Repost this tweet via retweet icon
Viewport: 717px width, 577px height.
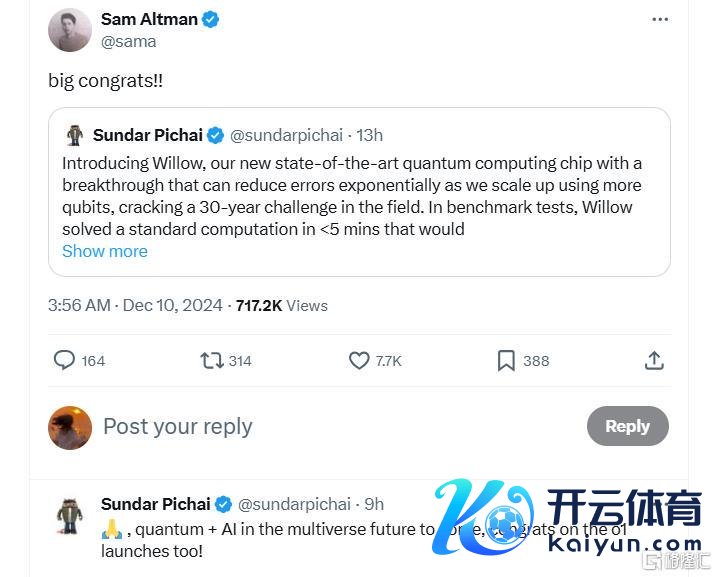coord(212,360)
